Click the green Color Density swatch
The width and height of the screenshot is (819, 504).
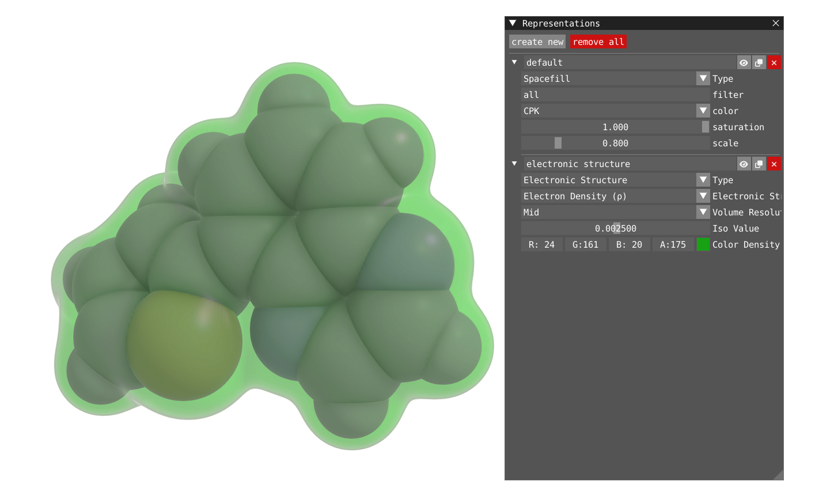click(x=703, y=244)
